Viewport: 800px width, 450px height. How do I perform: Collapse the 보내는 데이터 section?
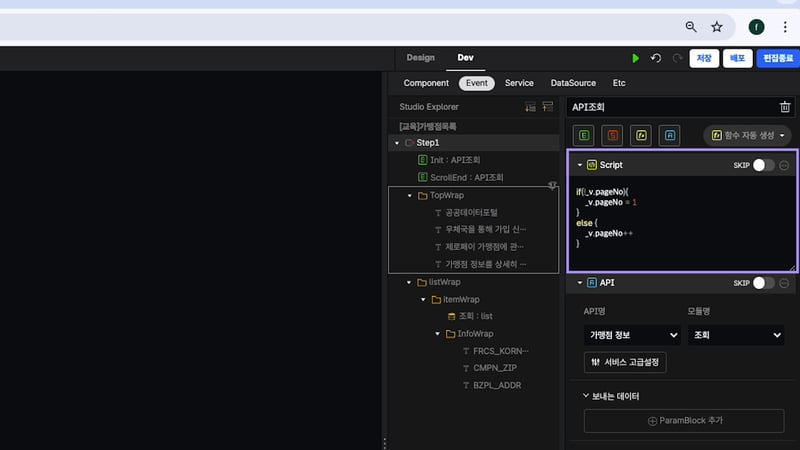[586, 395]
